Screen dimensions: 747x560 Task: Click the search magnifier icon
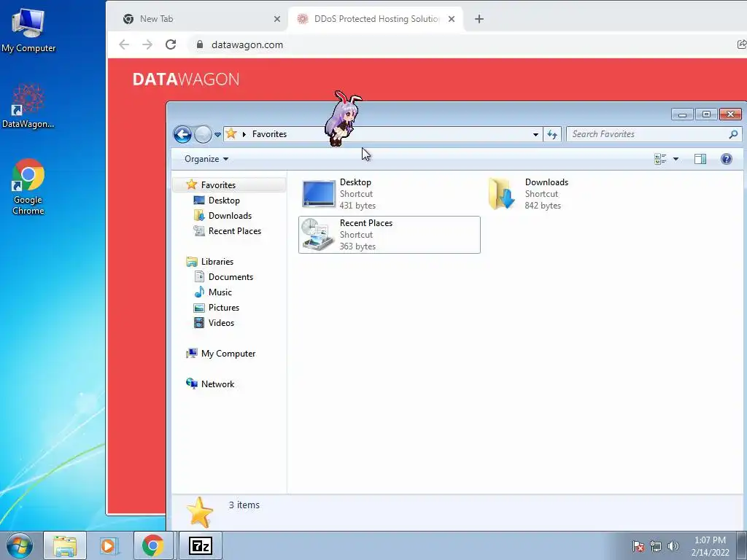click(x=733, y=134)
